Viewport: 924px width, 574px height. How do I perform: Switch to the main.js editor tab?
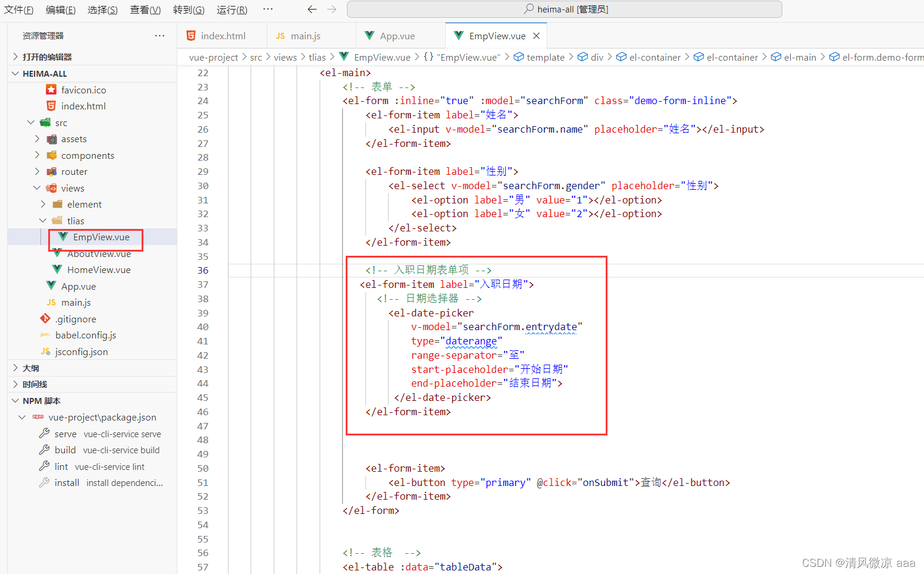311,36
